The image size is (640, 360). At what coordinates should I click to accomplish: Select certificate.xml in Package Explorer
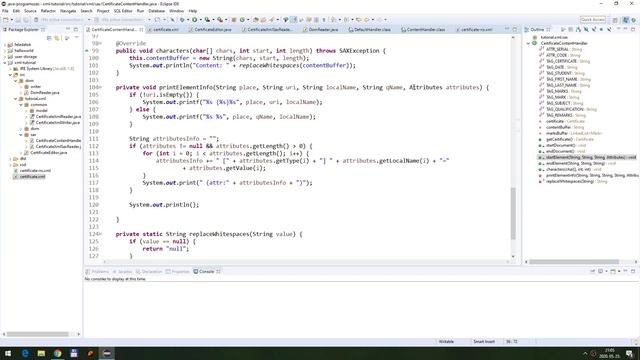point(32,176)
